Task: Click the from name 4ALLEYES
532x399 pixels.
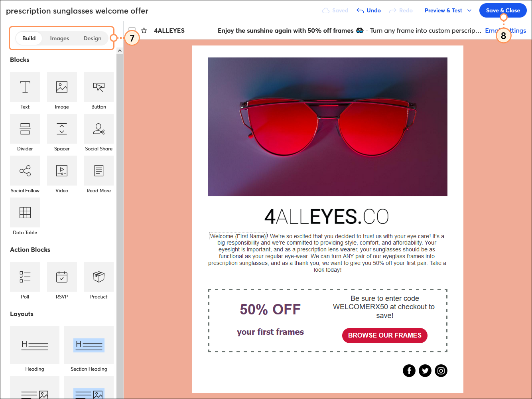Action: click(x=169, y=30)
